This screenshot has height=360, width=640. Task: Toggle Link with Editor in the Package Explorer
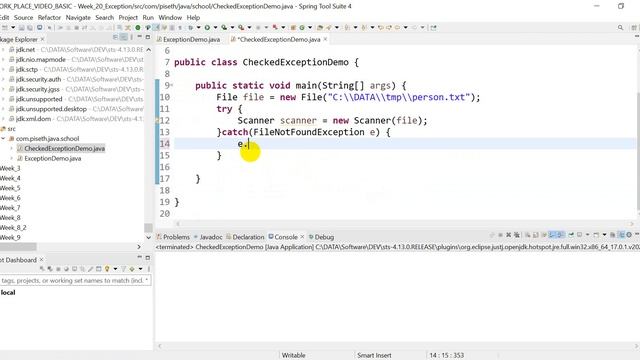click(124, 38)
